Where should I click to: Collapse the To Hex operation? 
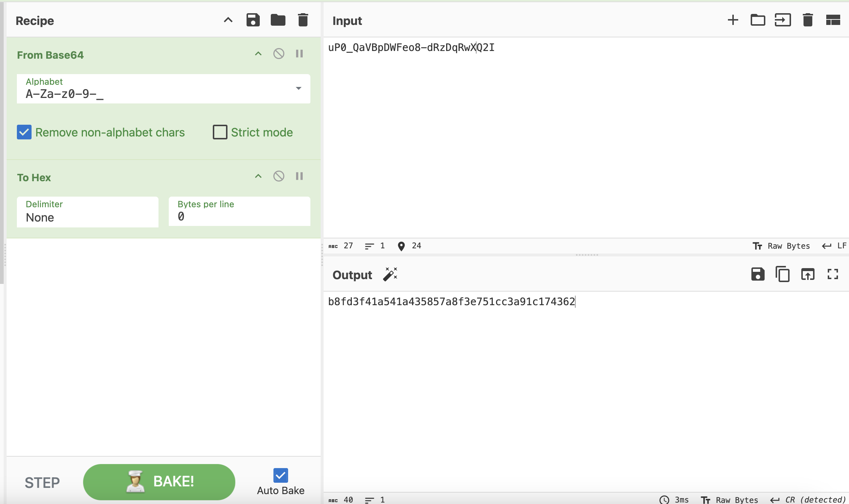pyautogui.click(x=258, y=176)
